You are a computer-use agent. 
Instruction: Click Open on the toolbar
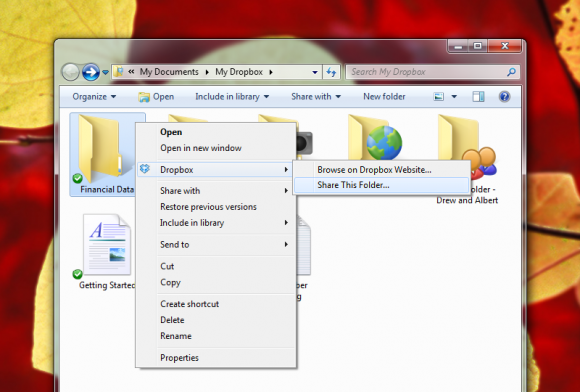click(x=156, y=97)
